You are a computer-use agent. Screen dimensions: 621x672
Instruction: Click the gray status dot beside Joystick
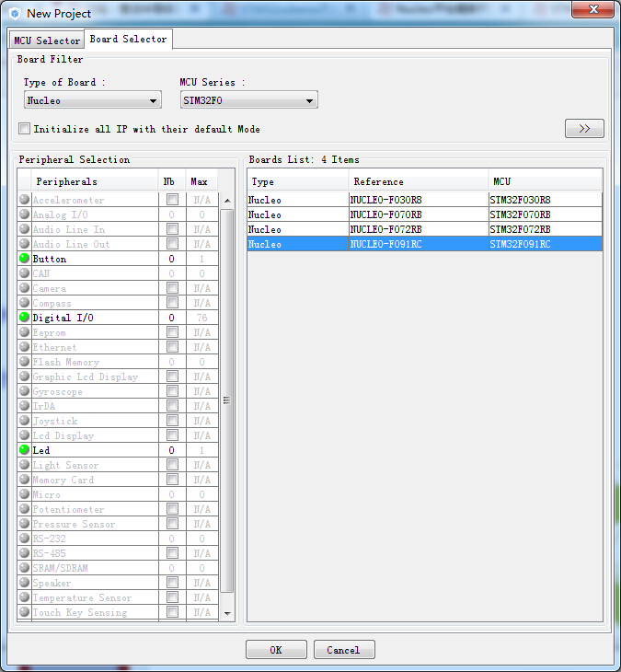click(25, 420)
